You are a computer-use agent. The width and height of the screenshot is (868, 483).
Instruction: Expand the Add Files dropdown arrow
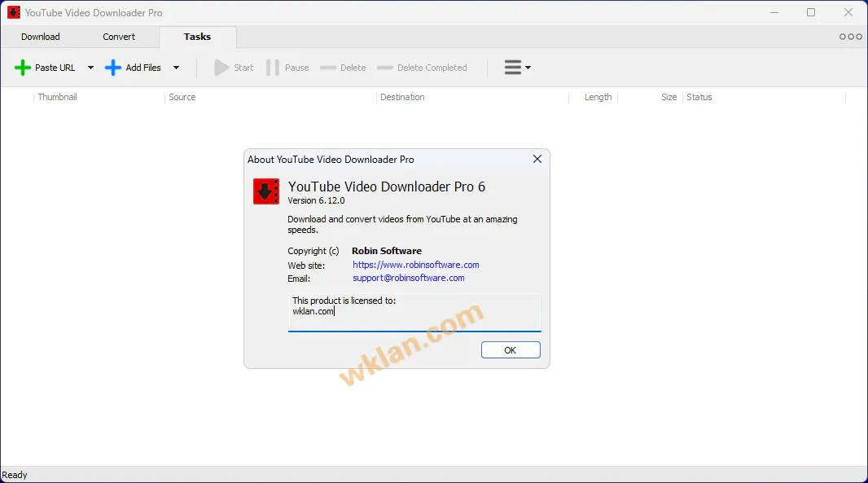[176, 68]
